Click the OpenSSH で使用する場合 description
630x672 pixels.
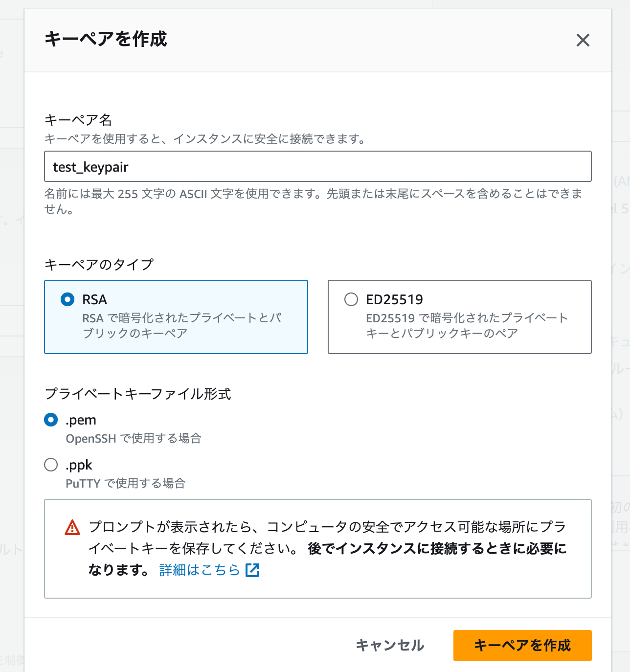click(134, 438)
